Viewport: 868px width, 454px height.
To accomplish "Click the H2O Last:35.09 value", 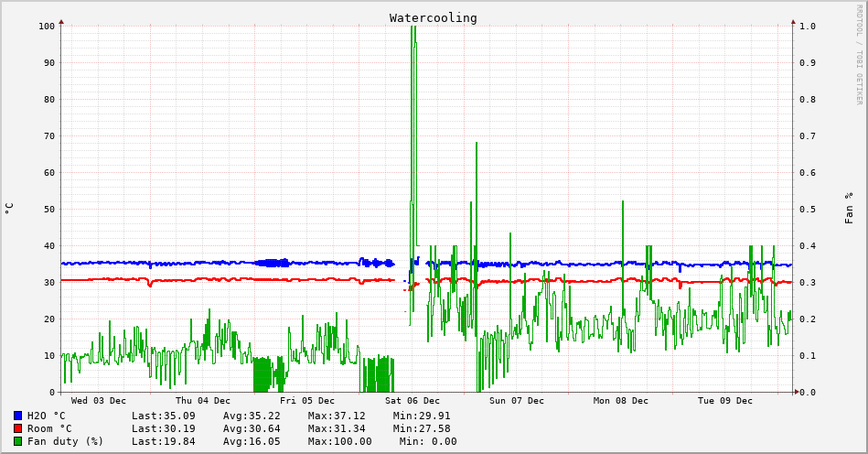I will pyautogui.click(x=163, y=416).
